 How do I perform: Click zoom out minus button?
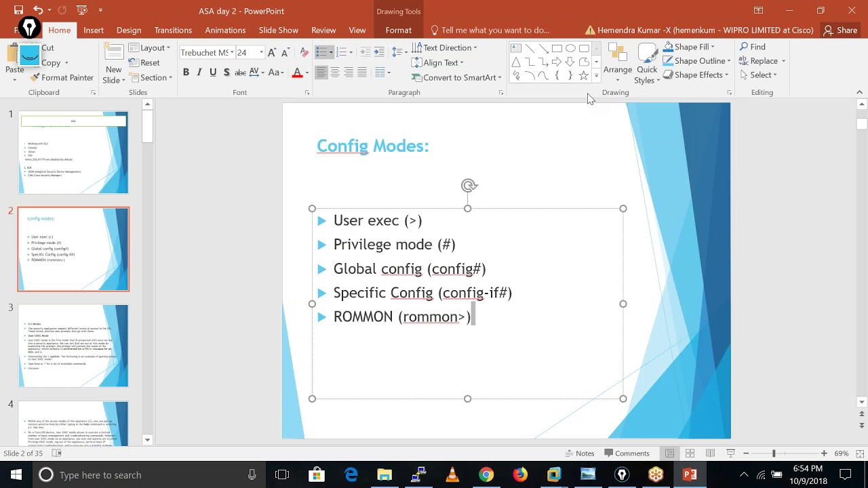click(x=746, y=453)
